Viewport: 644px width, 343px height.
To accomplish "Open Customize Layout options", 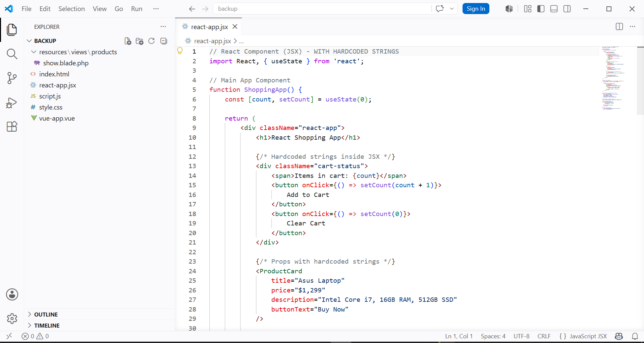I will click(528, 9).
